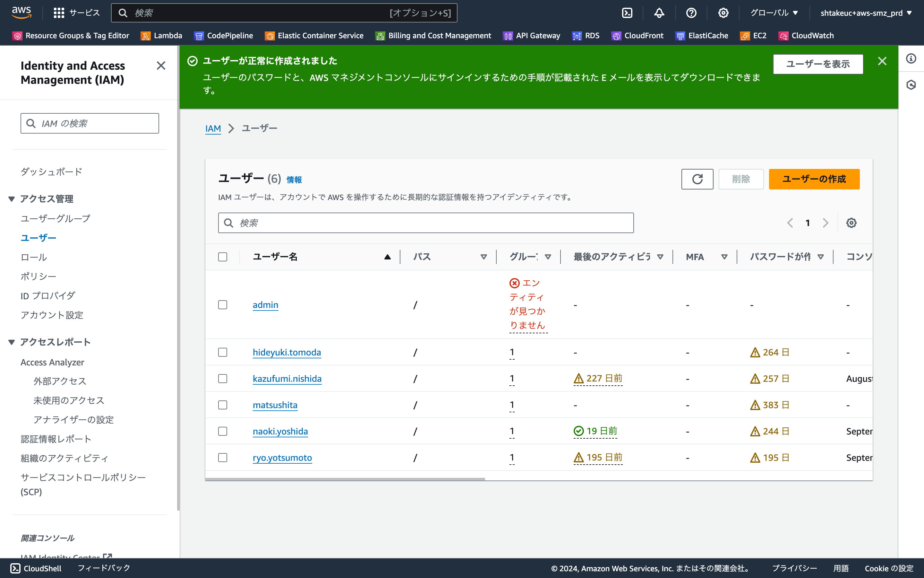Open the ElastiCache favorites shortcut

pyautogui.click(x=702, y=36)
